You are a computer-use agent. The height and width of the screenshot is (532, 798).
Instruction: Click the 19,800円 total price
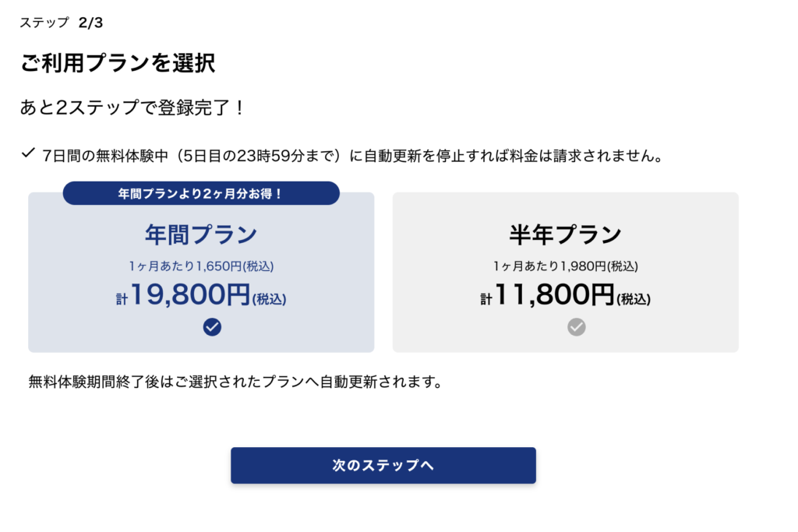pos(190,294)
